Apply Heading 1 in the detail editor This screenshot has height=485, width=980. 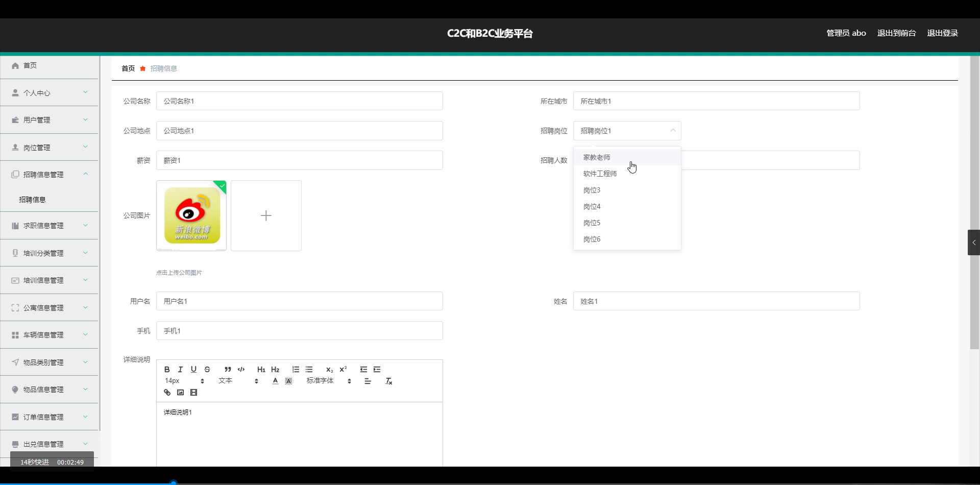261,370
